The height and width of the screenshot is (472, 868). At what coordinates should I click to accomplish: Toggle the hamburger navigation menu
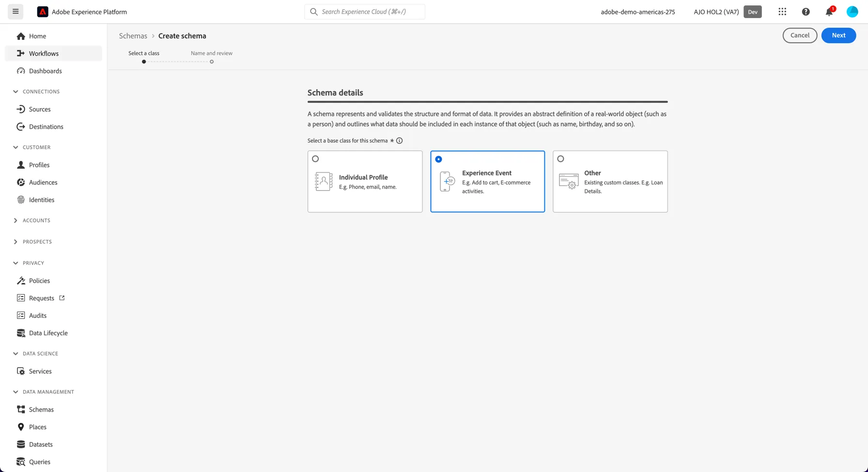(x=15, y=12)
